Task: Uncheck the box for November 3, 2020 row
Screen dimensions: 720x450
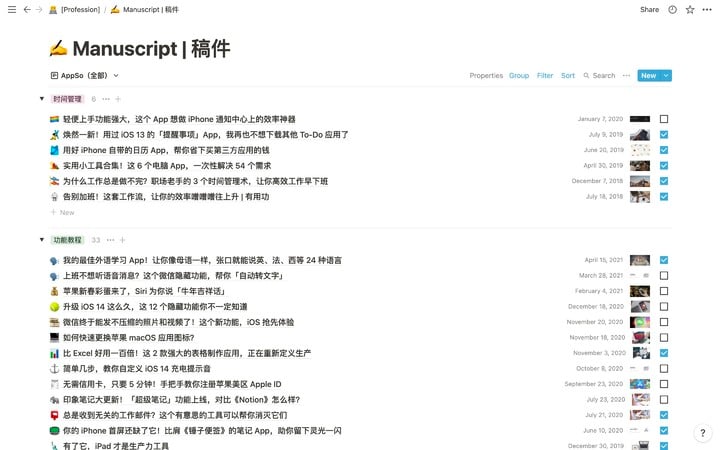Action: click(x=664, y=354)
